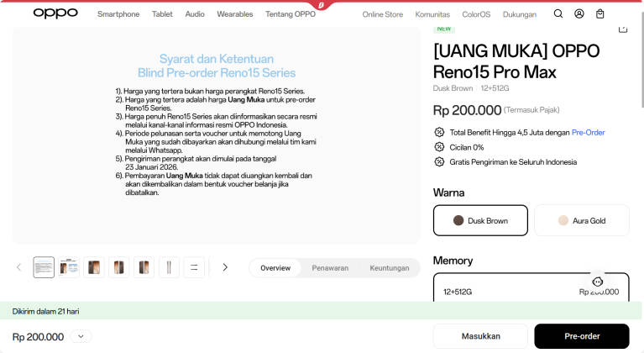Open Tablet menu
644x353 pixels.
click(162, 14)
